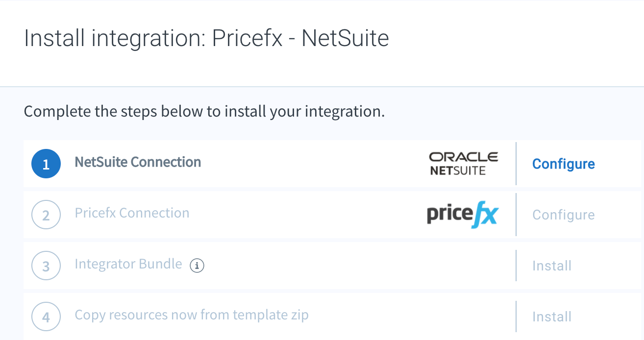The image size is (644, 340).
Task: Click the NETSUITE wordmark under ORACLE
Action: [458, 170]
